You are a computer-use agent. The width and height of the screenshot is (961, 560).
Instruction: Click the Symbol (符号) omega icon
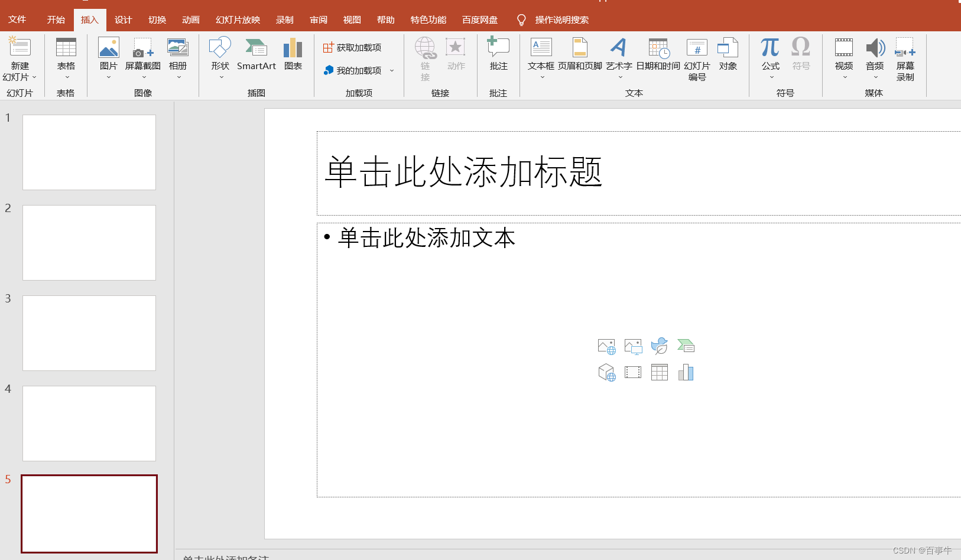pyautogui.click(x=801, y=47)
